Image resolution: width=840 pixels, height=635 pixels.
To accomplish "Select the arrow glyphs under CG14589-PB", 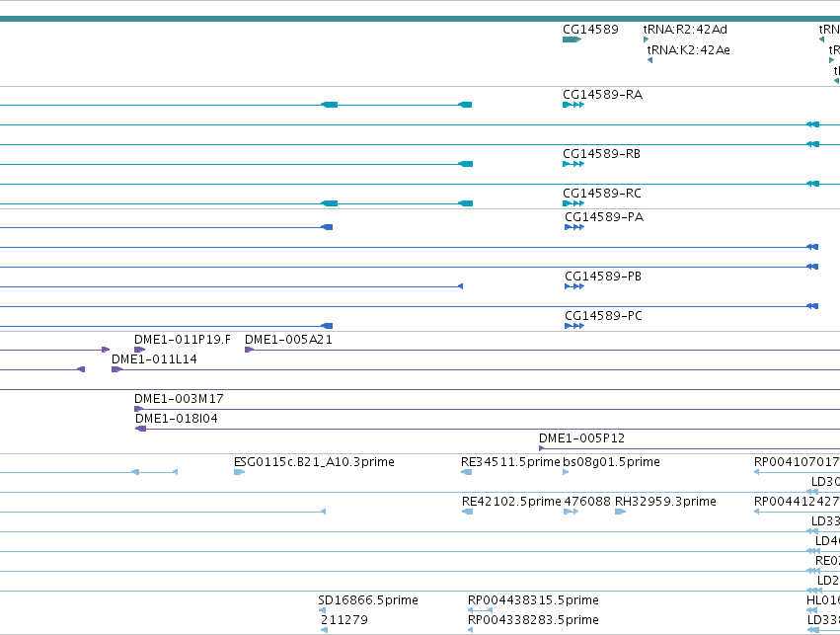I will 574,286.
